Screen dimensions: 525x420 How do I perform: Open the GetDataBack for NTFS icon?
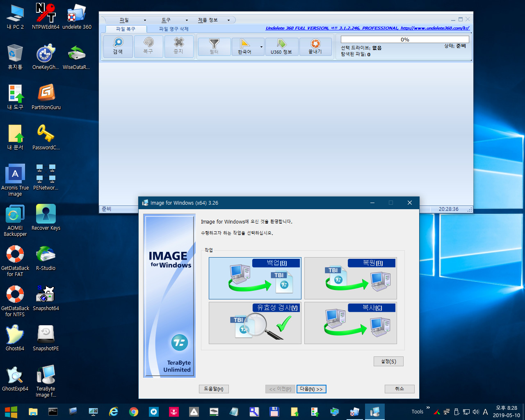(x=15, y=301)
